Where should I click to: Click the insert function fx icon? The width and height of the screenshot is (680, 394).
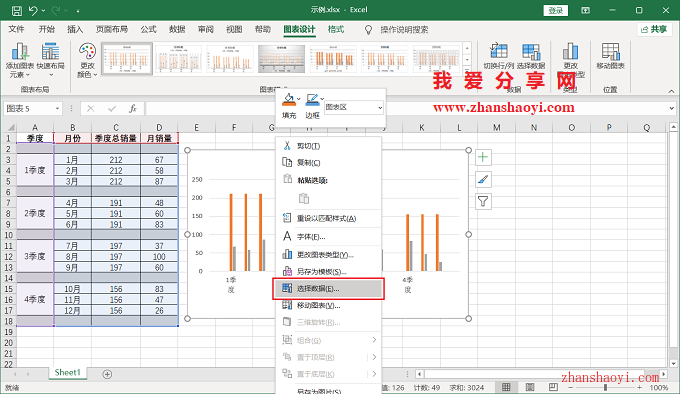point(133,108)
